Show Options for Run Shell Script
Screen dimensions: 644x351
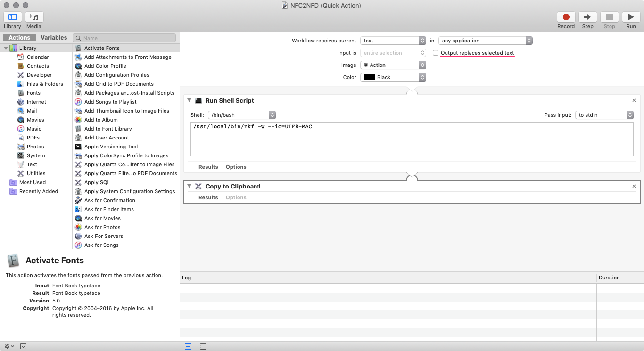[x=236, y=167]
